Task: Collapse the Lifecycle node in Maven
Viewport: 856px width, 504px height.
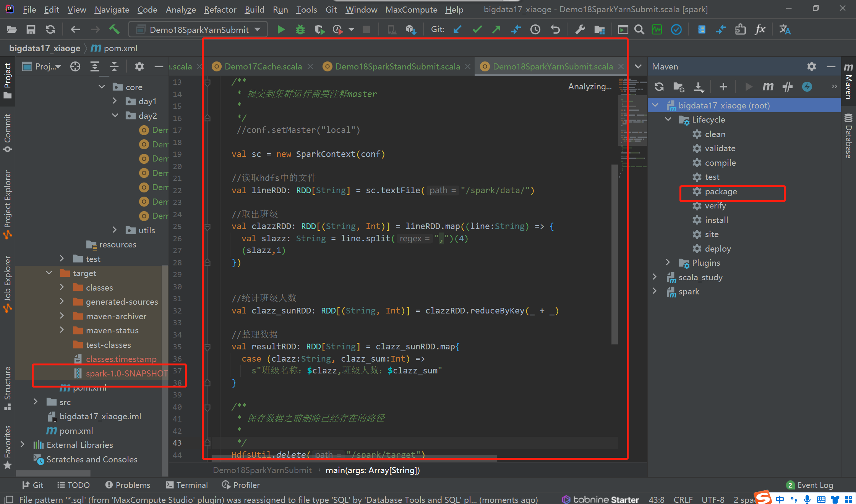Action: [668, 120]
